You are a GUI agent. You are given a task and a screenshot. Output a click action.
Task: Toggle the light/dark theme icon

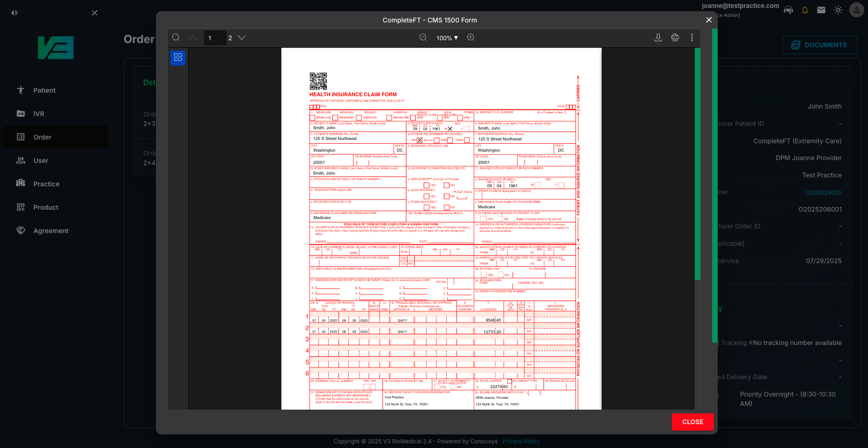point(838,10)
